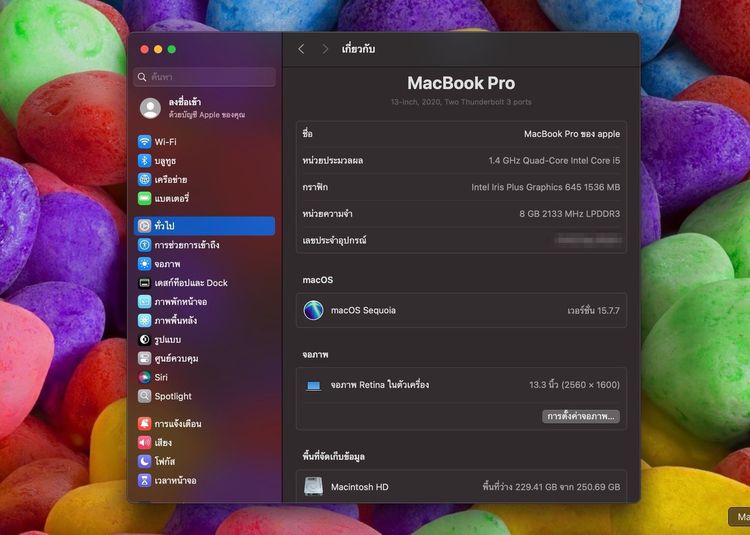Click the 'Macintosh HD' volume name
Viewport: 750px width, 535px height.
pyautogui.click(x=360, y=487)
